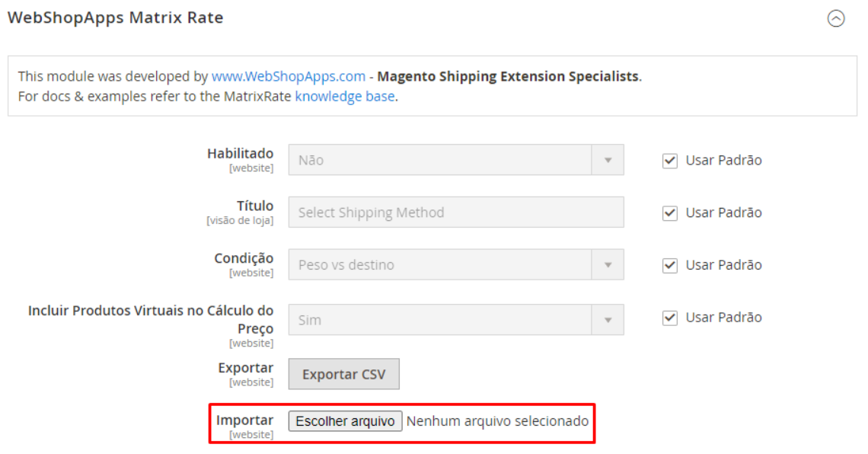The height and width of the screenshot is (454, 868).
Task: Click the Habilitado field label
Action: coord(240,154)
